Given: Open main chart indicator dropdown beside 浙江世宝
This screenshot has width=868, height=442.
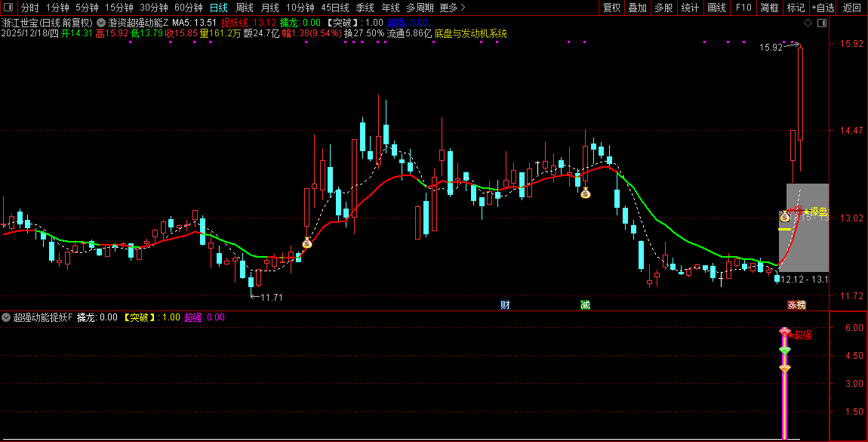Looking at the screenshot, I should [x=100, y=23].
